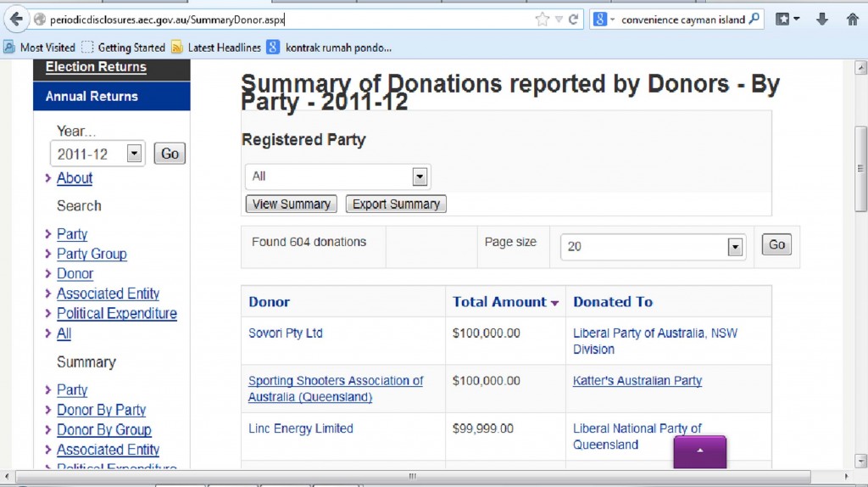The width and height of the screenshot is (868, 487).
Task: Bookmark page with the star icon
Action: point(542,20)
